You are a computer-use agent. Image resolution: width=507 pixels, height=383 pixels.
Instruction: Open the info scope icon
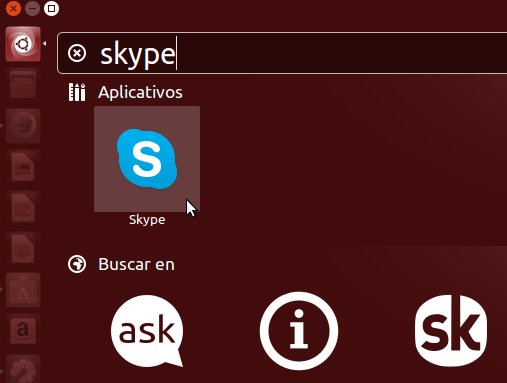coord(299,331)
